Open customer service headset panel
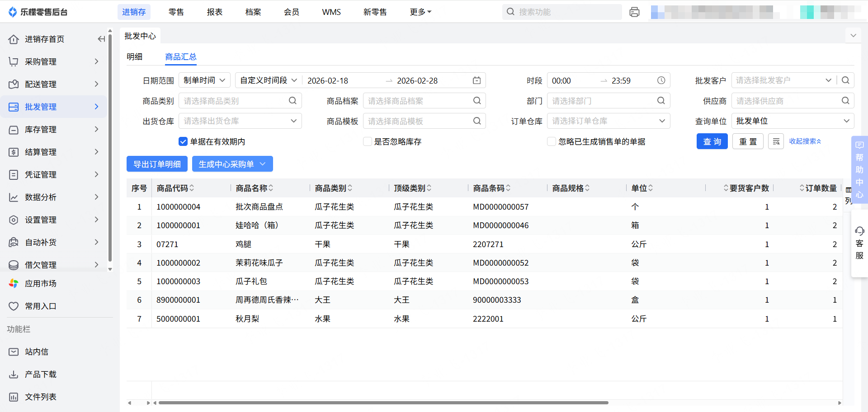This screenshot has width=868, height=412. coord(859,243)
